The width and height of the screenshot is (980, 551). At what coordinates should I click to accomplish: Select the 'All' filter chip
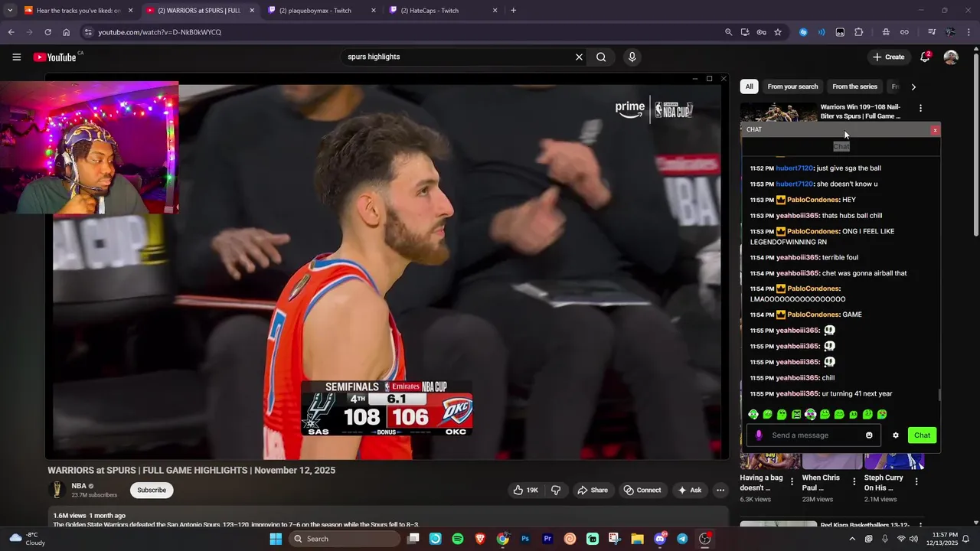pos(750,86)
